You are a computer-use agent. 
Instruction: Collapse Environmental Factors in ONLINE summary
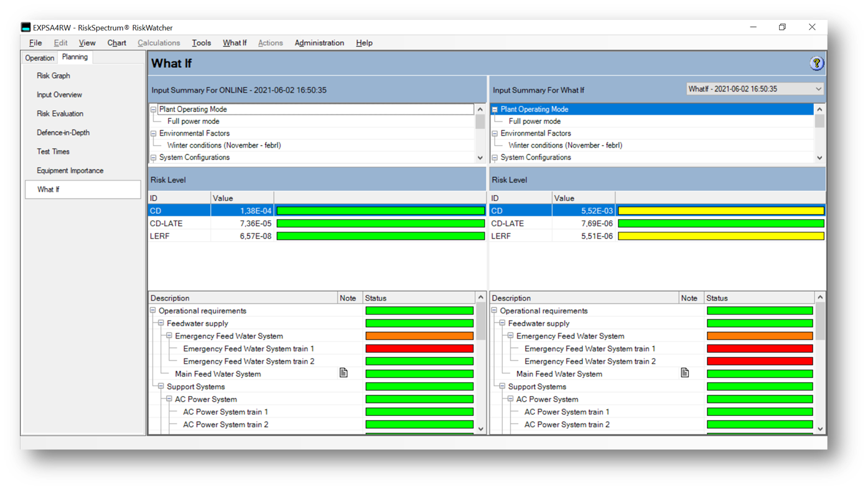coord(153,134)
